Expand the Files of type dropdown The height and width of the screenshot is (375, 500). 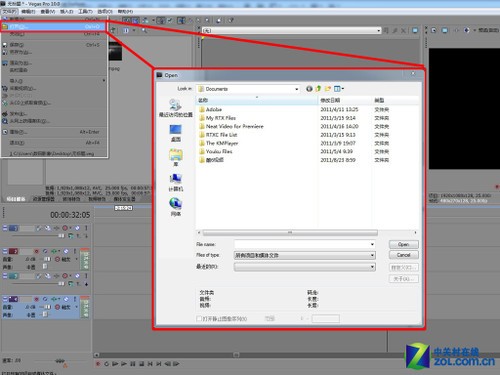(305, 255)
